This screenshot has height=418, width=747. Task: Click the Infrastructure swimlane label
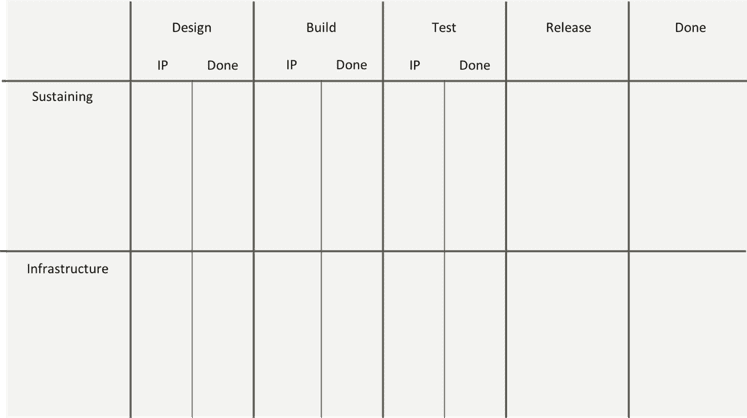[x=68, y=269]
